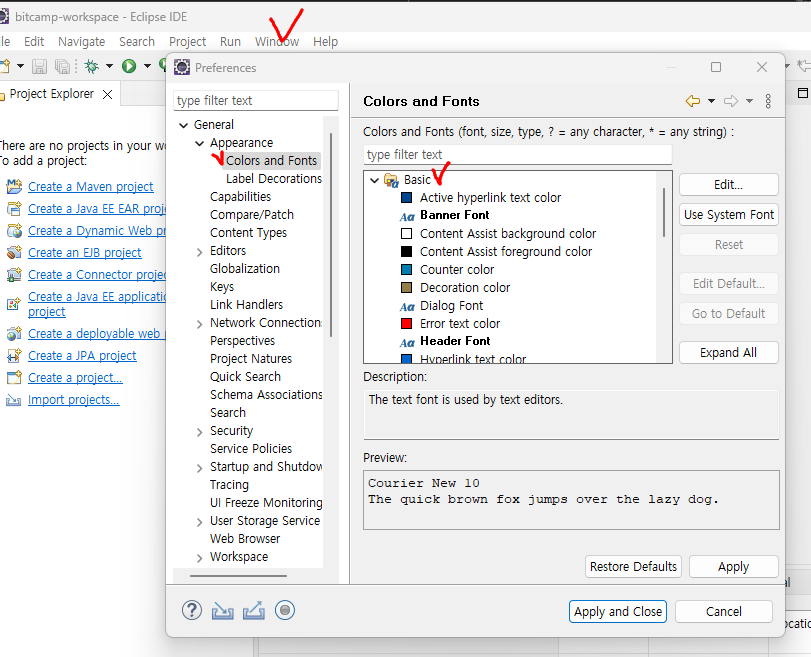Click the Restore Defaults button
The width and height of the screenshot is (811, 657).
(633, 566)
